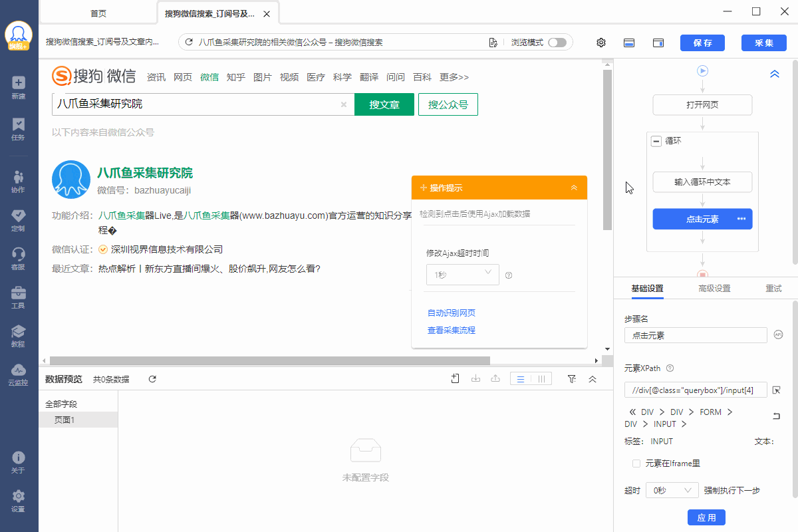The width and height of the screenshot is (798, 532).
Task: Toggle the side panel layout icon
Action: 658,43
